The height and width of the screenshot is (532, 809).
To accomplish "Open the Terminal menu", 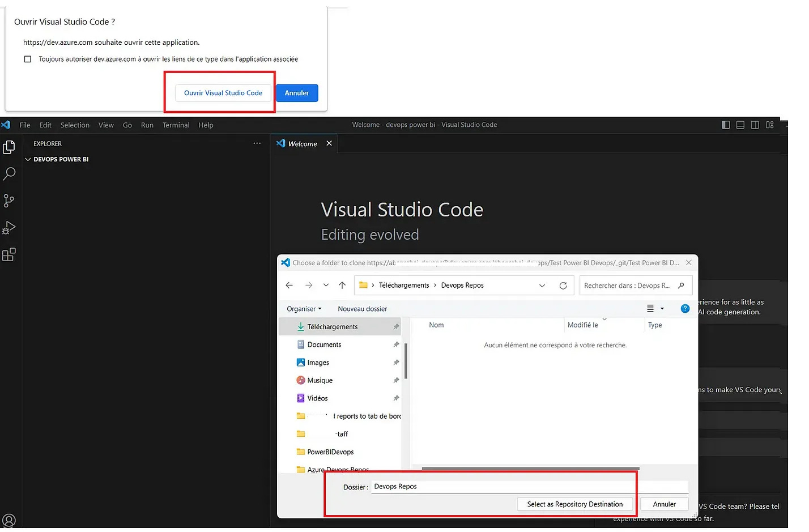I will (176, 125).
